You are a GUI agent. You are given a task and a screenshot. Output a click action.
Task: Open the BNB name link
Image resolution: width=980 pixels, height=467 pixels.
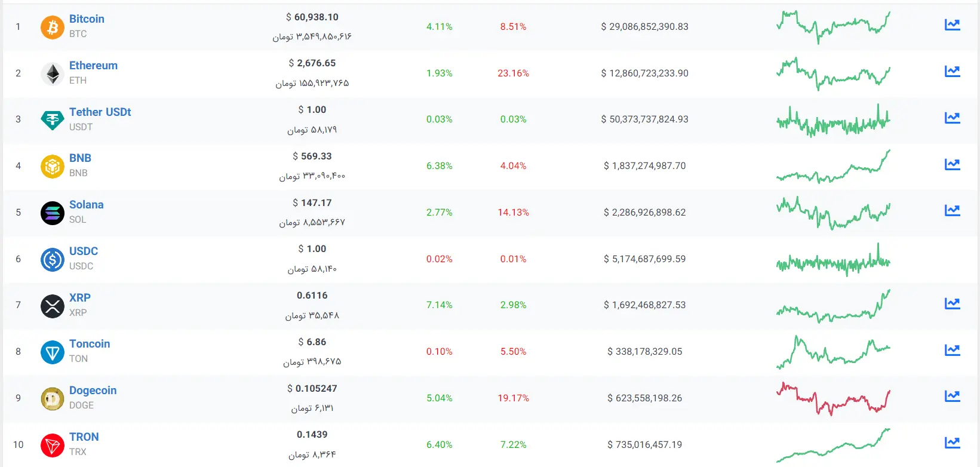pyautogui.click(x=80, y=158)
